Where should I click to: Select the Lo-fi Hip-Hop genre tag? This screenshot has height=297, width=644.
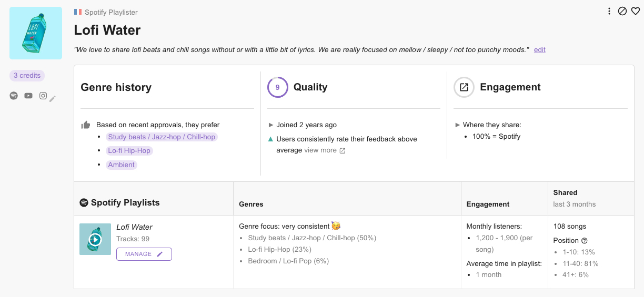coord(129,150)
